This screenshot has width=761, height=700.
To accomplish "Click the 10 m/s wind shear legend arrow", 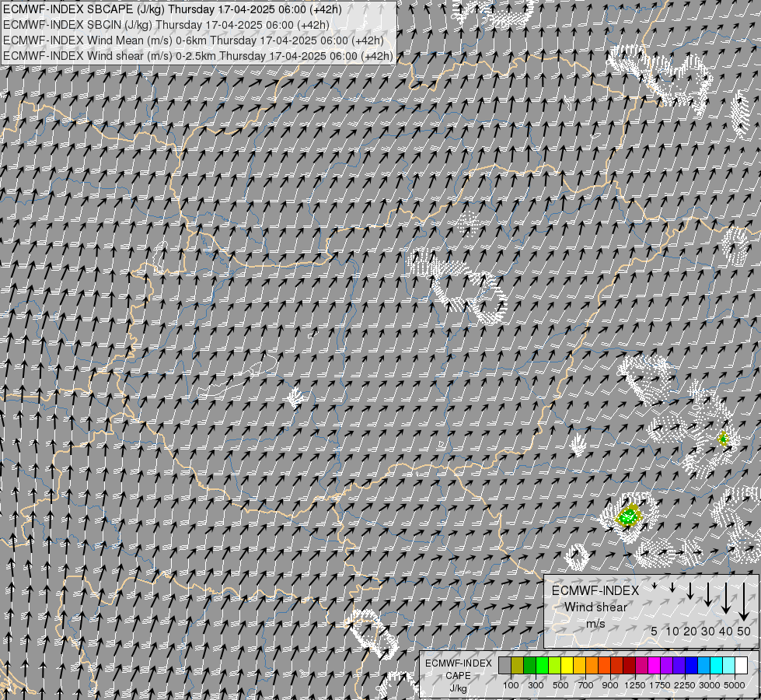I will click(x=672, y=587).
